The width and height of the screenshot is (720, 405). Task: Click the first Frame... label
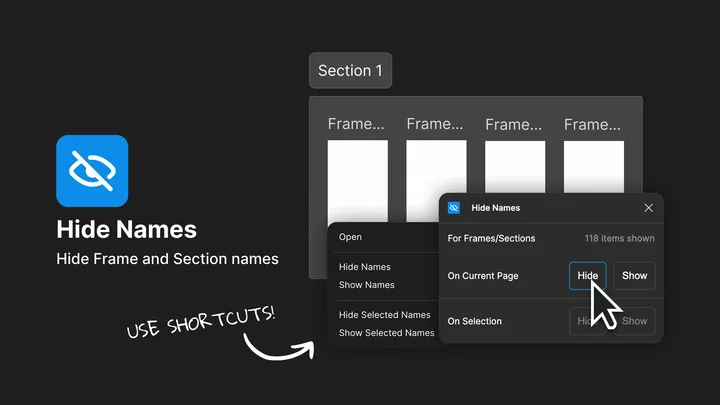(x=356, y=124)
